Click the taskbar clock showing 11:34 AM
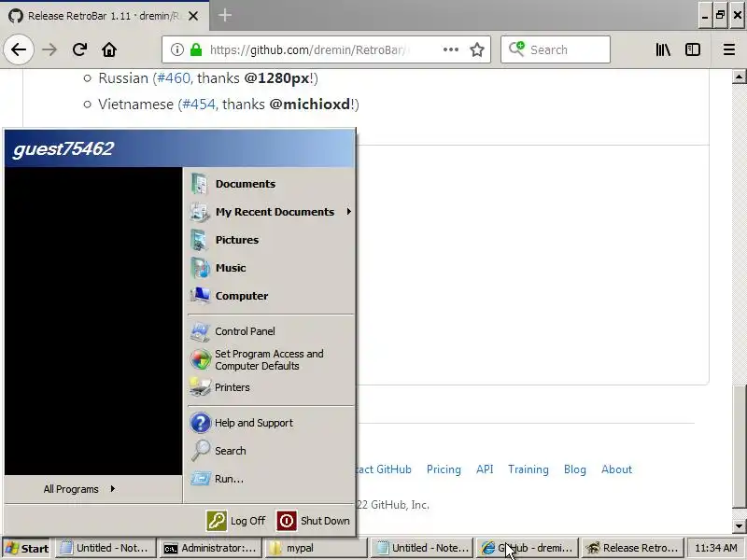This screenshot has width=747, height=560. (716, 548)
